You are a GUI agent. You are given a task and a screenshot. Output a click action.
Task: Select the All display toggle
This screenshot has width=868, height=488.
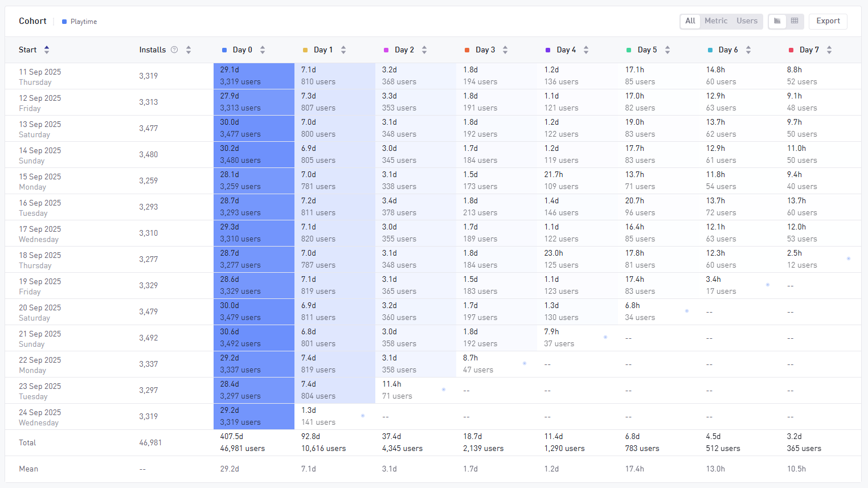pos(690,21)
